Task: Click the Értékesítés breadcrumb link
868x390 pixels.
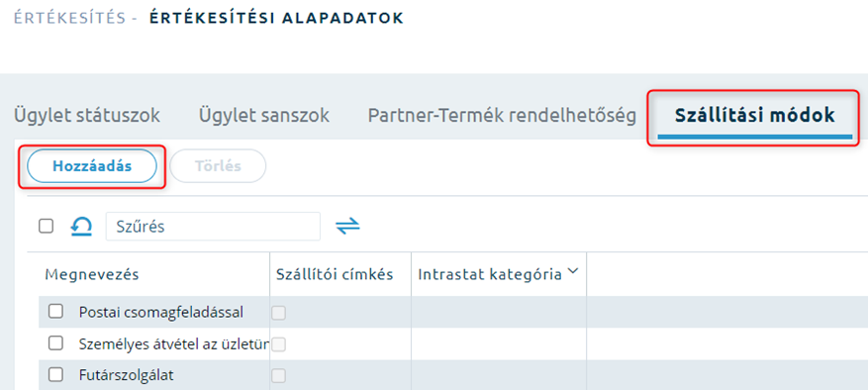Action: [x=69, y=18]
